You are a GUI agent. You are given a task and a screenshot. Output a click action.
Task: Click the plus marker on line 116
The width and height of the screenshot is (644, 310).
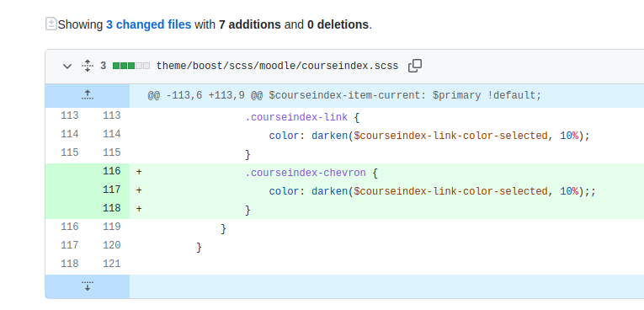tap(139, 172)
